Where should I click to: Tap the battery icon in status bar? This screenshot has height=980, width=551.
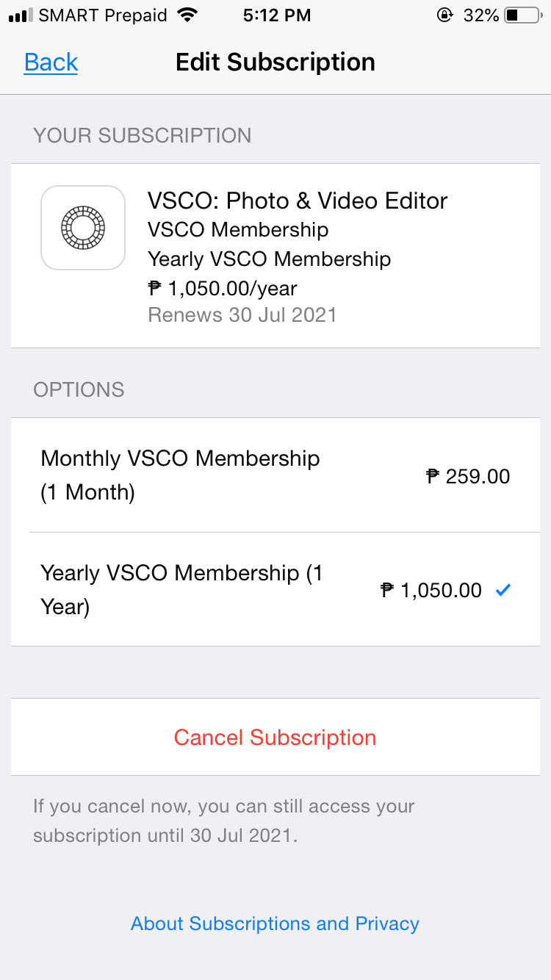point(522,15)
